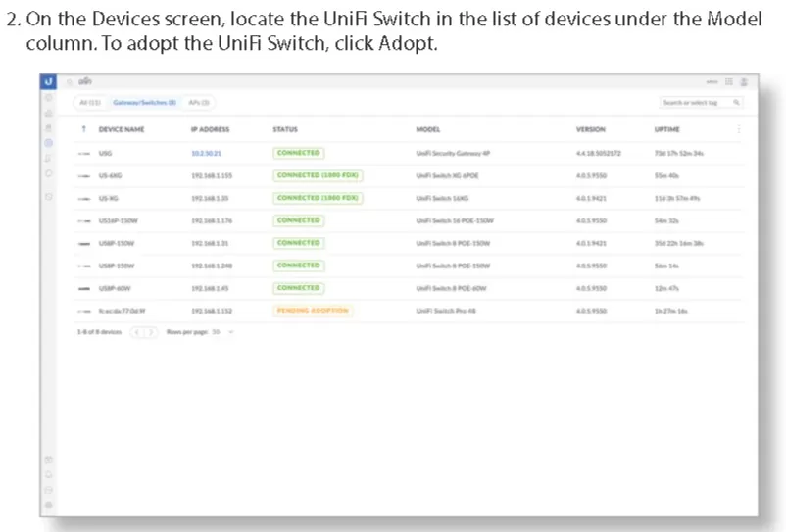Click the UniFi Security Gateway 4P model cell
This screenshot has width=786, height=532.
pos(453,153)
